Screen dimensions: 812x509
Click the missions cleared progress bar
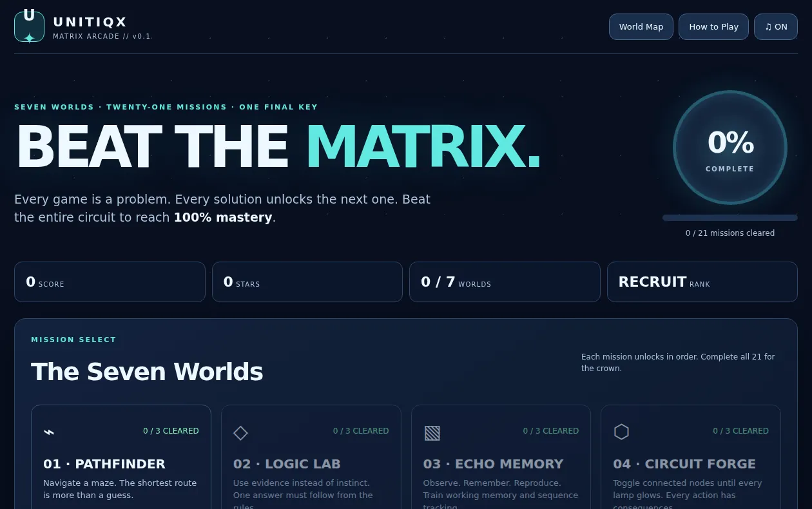point(730,218)
